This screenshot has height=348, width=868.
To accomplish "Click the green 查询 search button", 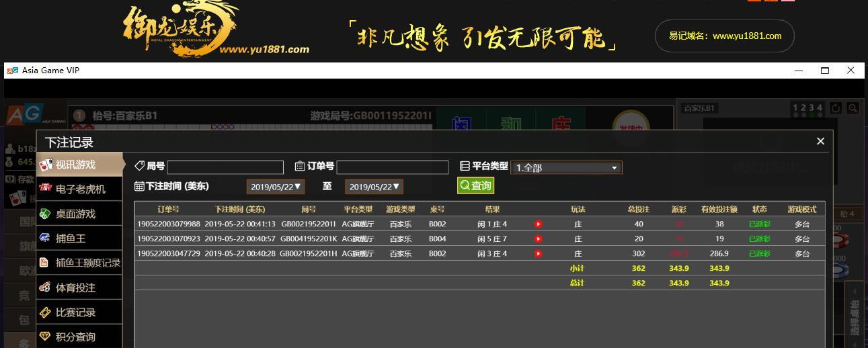I will click(475, 185).
